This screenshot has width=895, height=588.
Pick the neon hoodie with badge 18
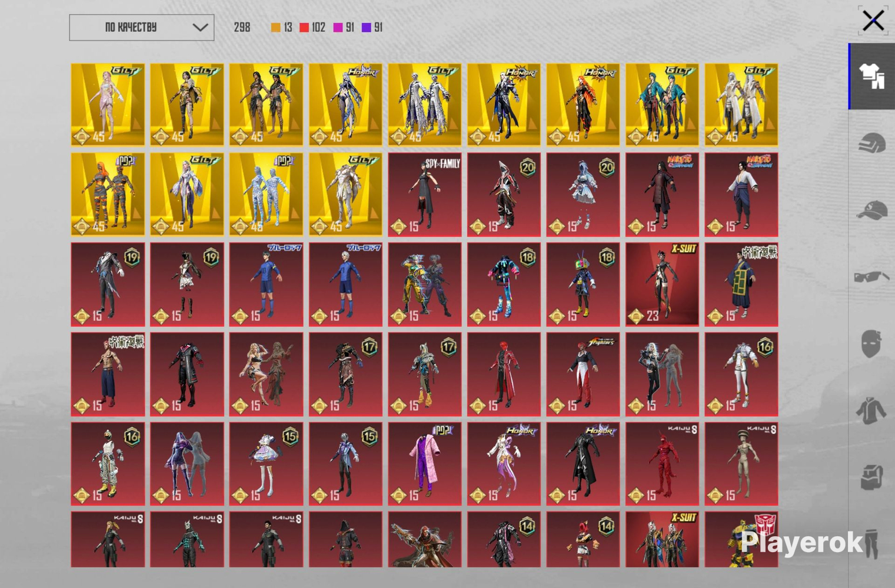click(x=504, y=285)
